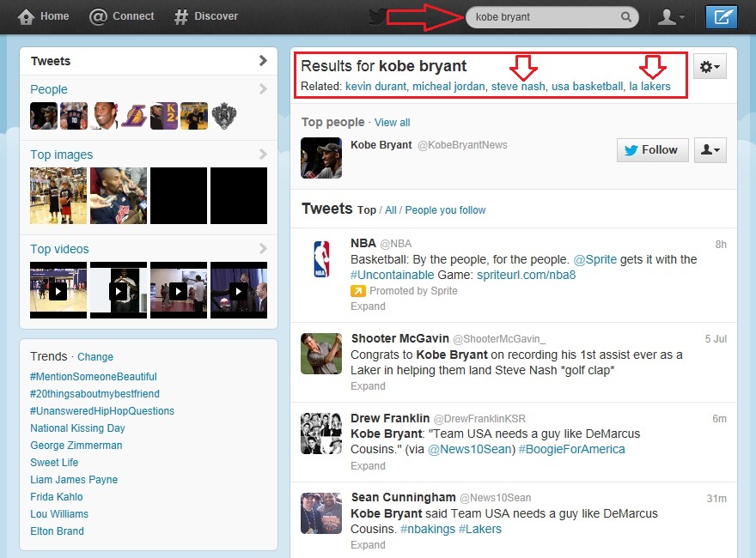Open the Home icon in top bar
Viewport: 756px width, 558px height.
coord(27,16)
